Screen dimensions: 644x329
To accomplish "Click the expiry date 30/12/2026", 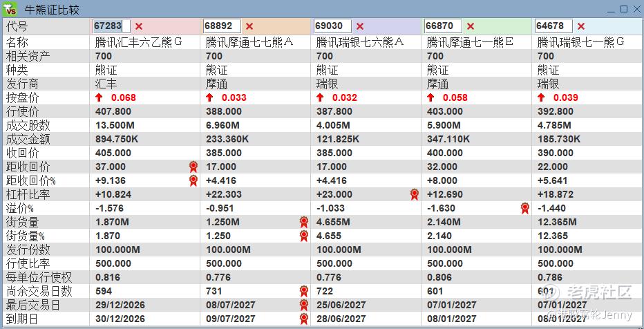I will tap(120, 319).
